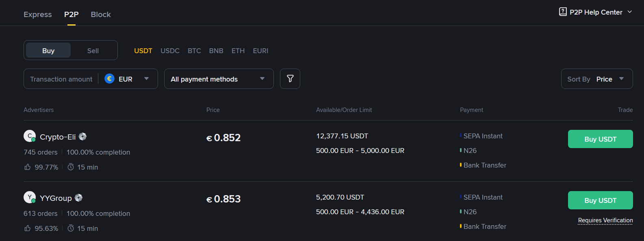Click Buy USDT for Crypto-Eli
Screen dimensions: 644x241
tap(600, 139)
